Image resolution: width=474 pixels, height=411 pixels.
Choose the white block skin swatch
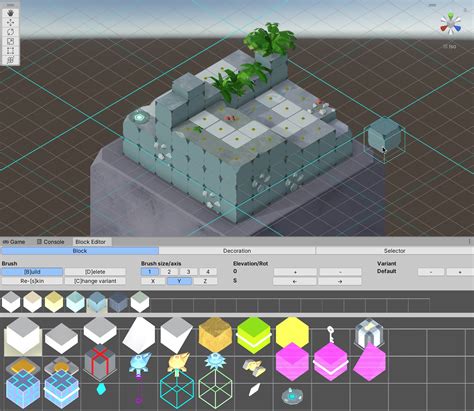point(11,302)
